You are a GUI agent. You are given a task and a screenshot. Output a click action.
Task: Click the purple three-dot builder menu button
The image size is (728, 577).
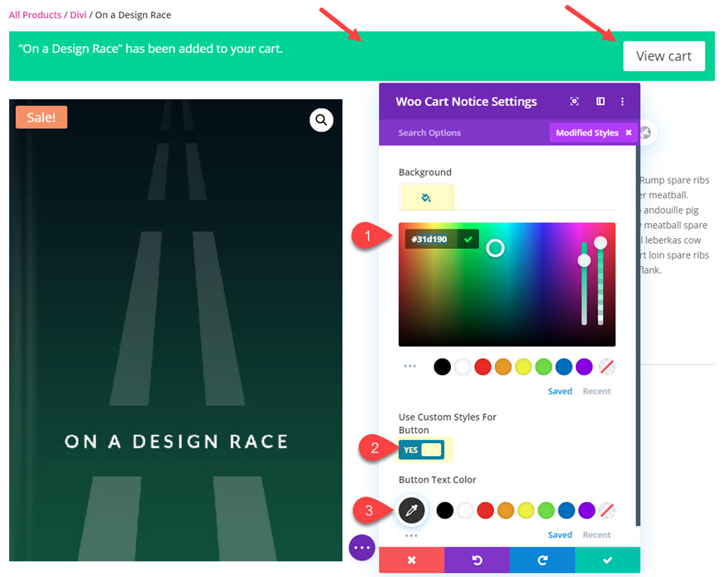(362, 547)
